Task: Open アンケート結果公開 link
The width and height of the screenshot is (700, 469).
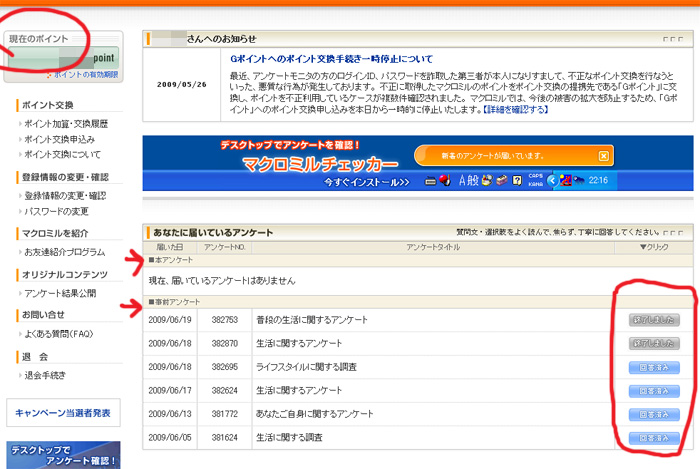Action: pos(60,293)
